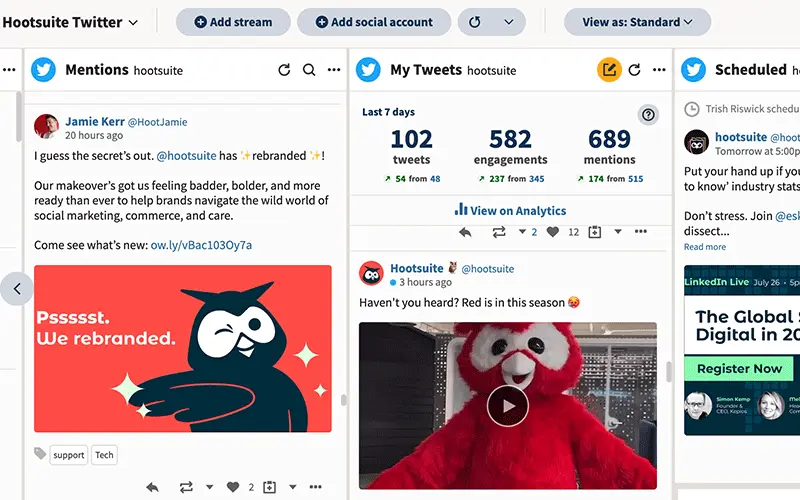The width and height of the screenshot is (800, 500).
Task: Click the Hootsuite name in My Tweets
Action: pyautogui.click(x=417, y=268)
